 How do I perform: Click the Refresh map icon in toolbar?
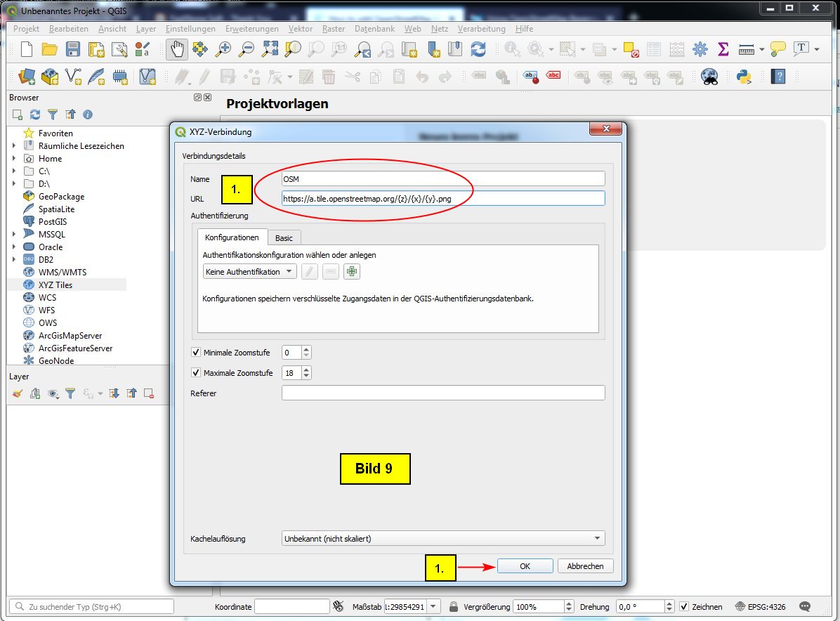click(478, 48)
